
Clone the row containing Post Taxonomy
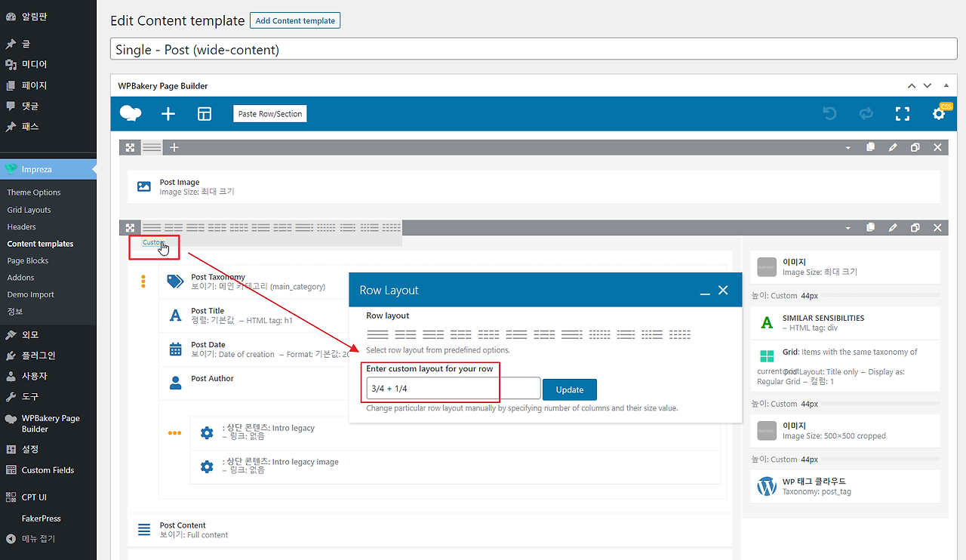point(915,227)
